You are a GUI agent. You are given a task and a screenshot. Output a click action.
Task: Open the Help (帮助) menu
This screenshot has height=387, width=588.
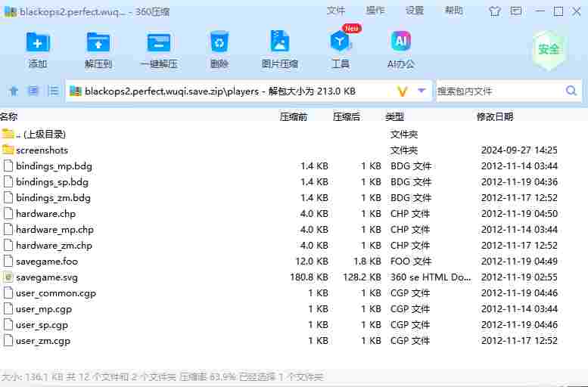454,11
